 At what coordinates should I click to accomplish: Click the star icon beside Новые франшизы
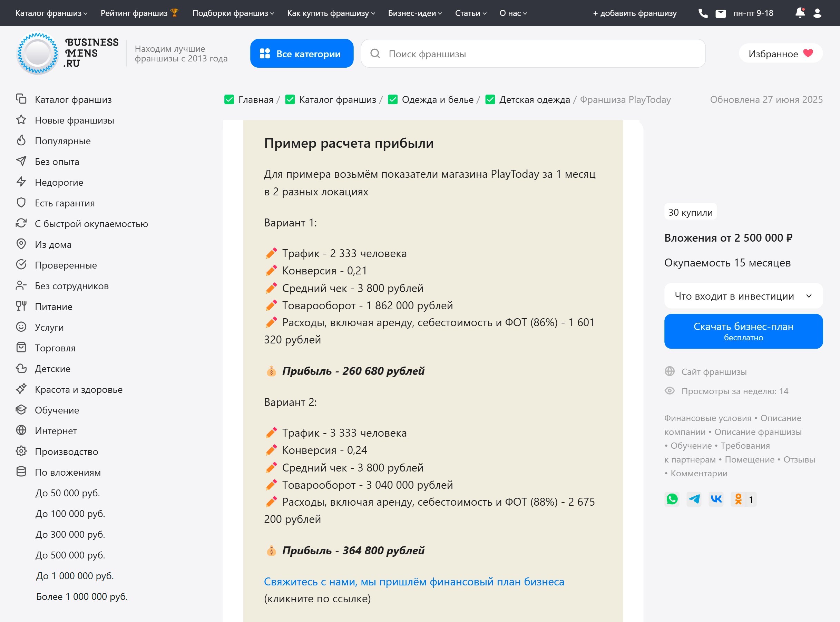21,120
